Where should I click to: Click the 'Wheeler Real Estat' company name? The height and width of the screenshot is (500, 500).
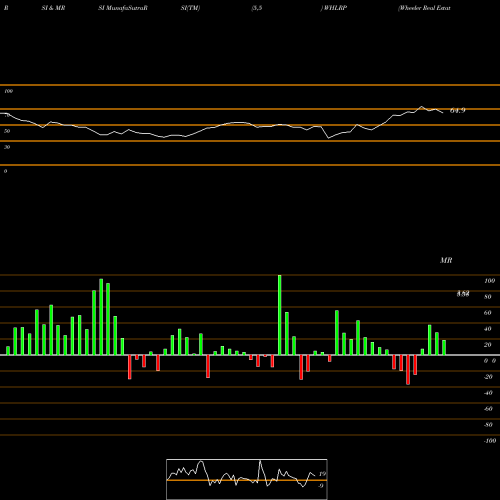pos(424,8)
